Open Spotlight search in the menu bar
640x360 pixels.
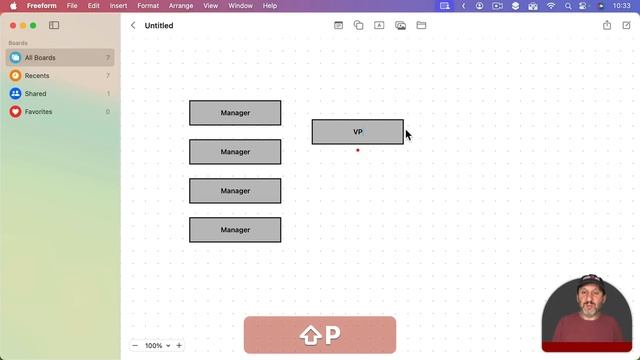pyautogui.click(x=568, y=6)
